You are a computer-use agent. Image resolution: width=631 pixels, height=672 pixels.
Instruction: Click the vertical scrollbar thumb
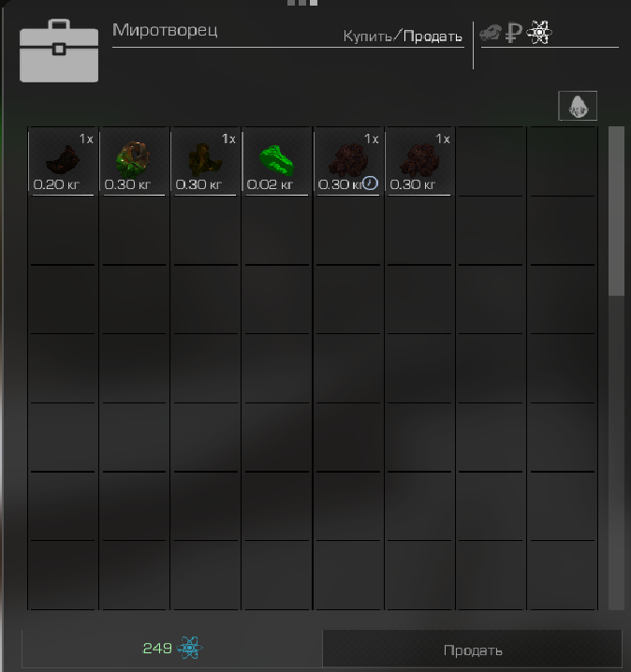pyautogui.click(x=616, y=211)
